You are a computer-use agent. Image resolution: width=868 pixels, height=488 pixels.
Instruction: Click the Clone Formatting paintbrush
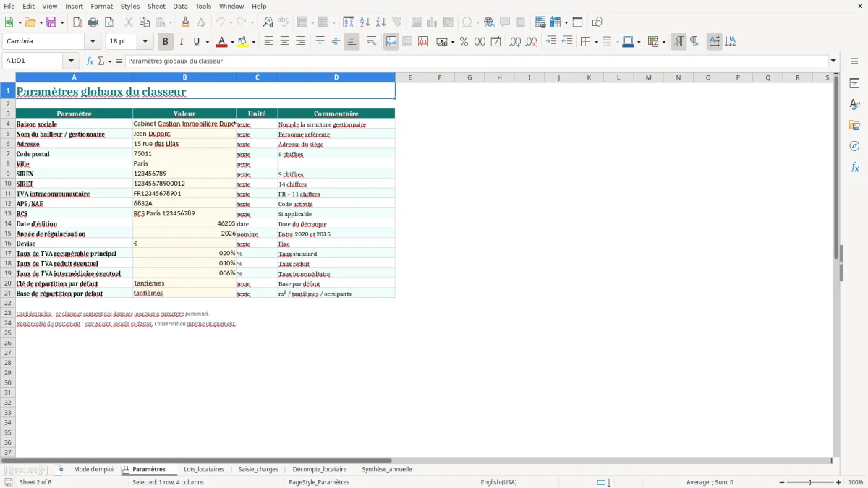(x=185, y=22)
